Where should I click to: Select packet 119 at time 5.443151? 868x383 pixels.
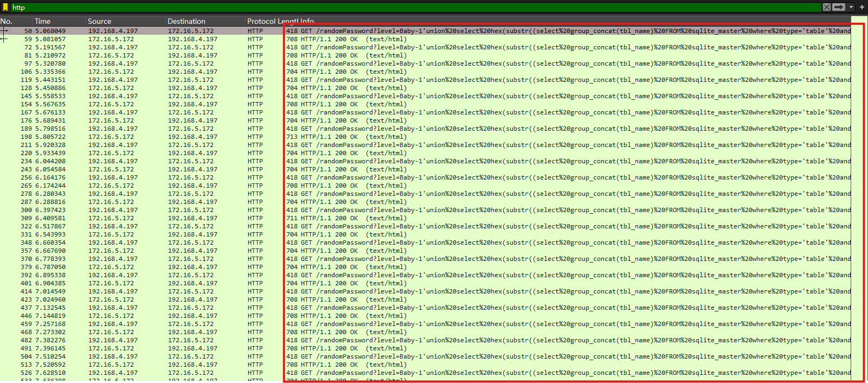[426, 80]
